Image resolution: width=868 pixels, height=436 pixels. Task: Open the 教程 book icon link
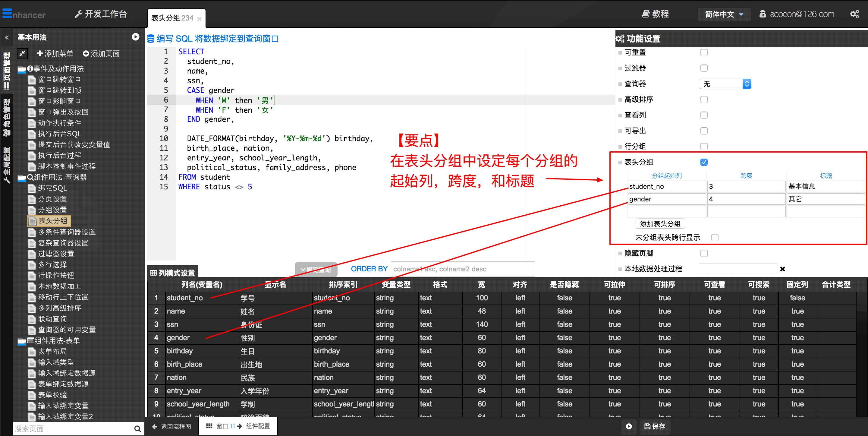[655, 14]
